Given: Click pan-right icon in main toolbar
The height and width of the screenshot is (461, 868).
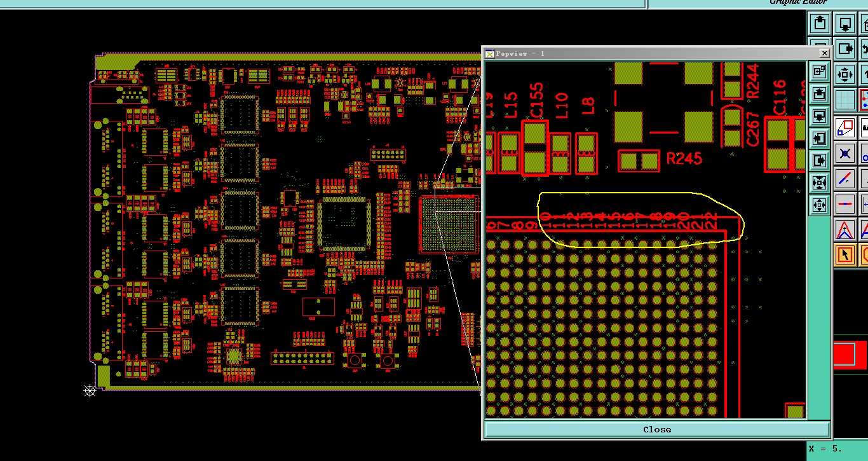Looking at the screenshot, I should tap(844, 48).
